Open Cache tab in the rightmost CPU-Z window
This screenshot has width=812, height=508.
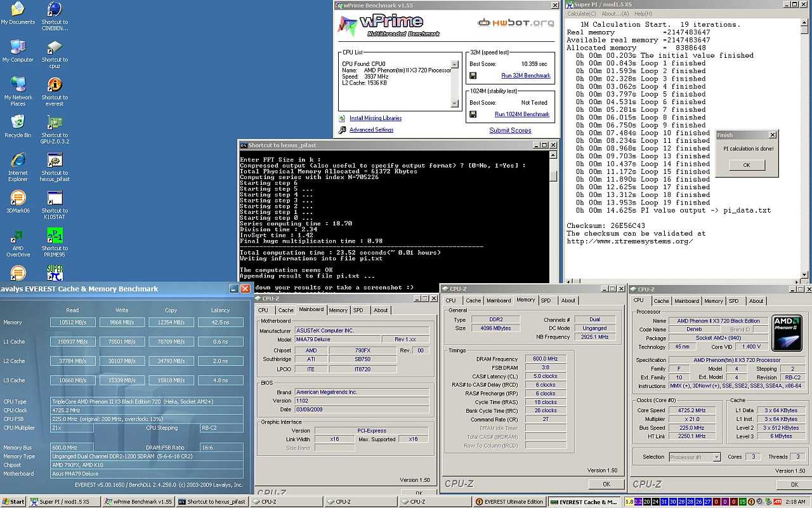point(662,301)
